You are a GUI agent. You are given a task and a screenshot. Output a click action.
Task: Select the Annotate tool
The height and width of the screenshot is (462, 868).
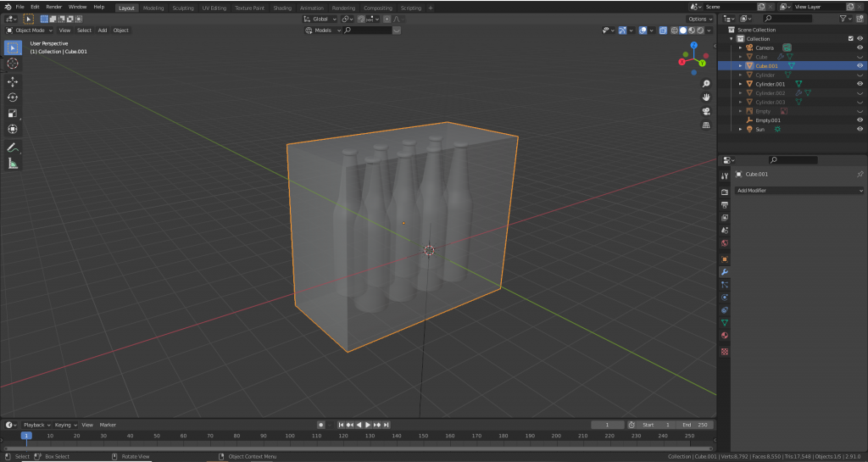coord(13,148)
